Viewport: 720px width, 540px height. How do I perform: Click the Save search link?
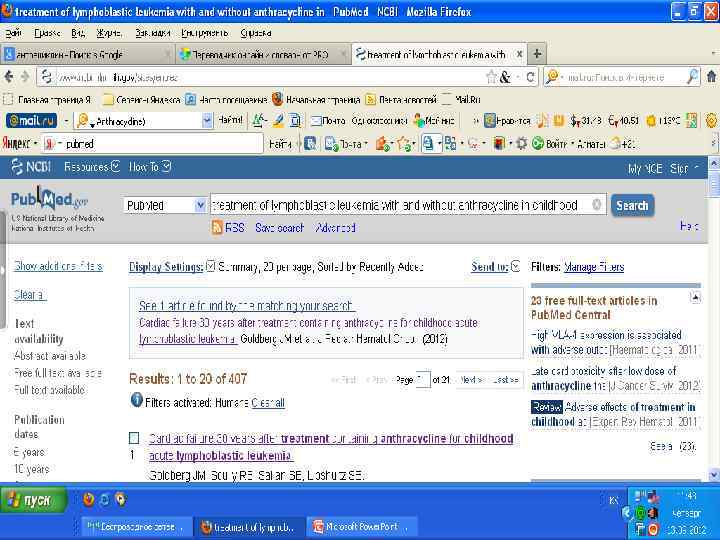(x=280, y=228)
